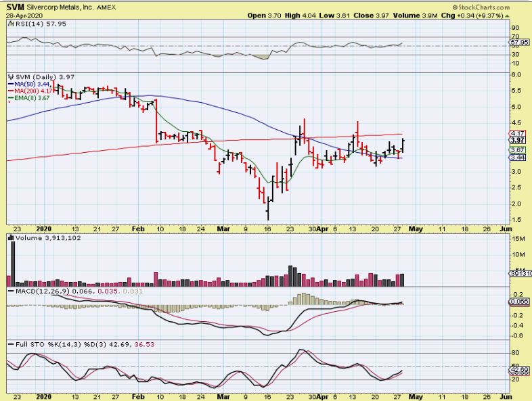
Task: Click the 57.95 RSI value tag on right axis
Action: click(x=519, y=43)
